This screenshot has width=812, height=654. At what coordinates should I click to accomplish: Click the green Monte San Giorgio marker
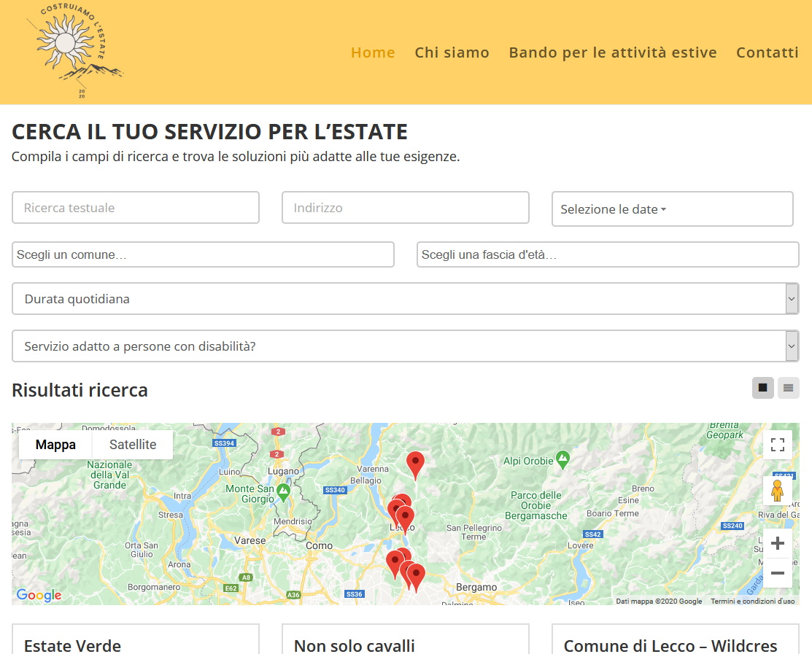click(283, 492)
